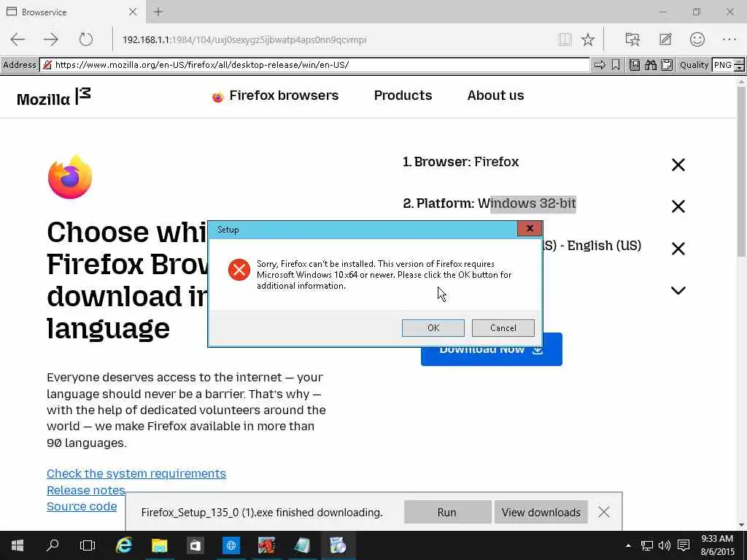Open Task View on the taskbar
This screenshot has height=560, width=747.
88,545
